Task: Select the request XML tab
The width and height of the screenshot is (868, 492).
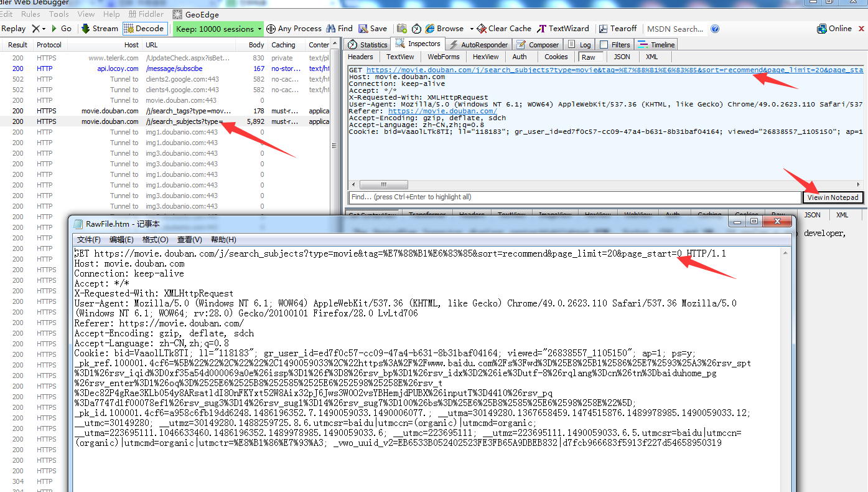Action: point(651,57)
